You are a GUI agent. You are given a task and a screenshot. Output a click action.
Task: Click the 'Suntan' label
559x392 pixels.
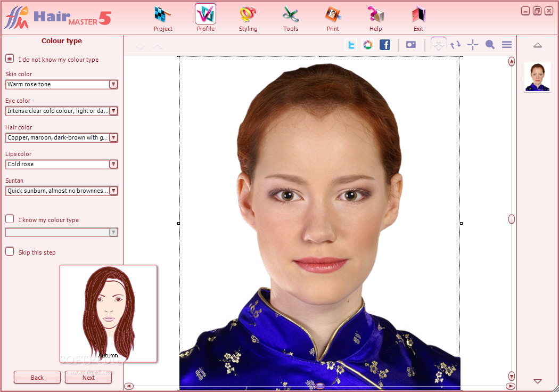click(14, 181)
